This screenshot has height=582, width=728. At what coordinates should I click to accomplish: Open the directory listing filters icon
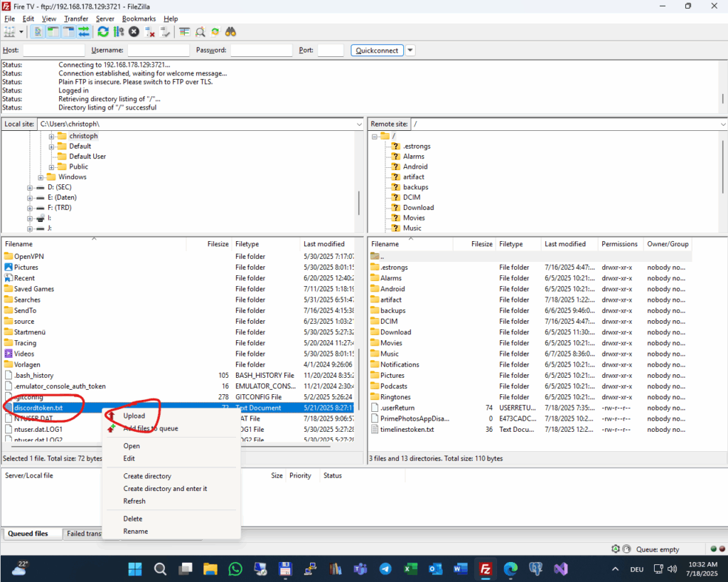tap(185, 32)
